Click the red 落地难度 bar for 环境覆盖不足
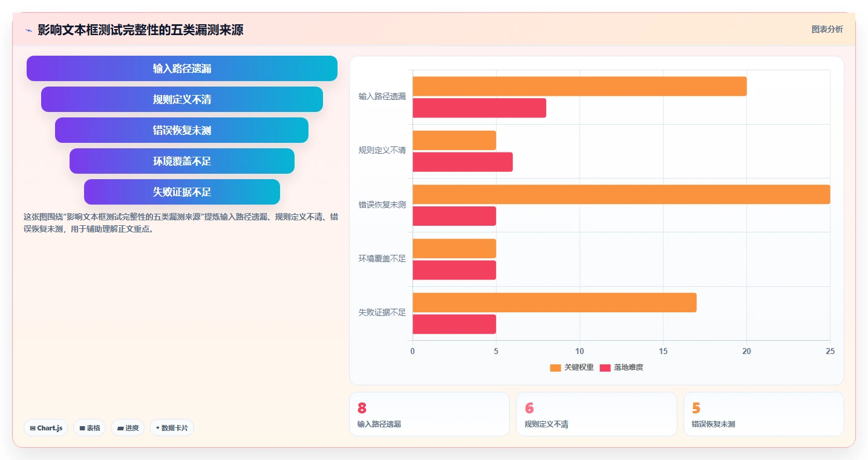The image size is (868, 460). click(454, 270)
